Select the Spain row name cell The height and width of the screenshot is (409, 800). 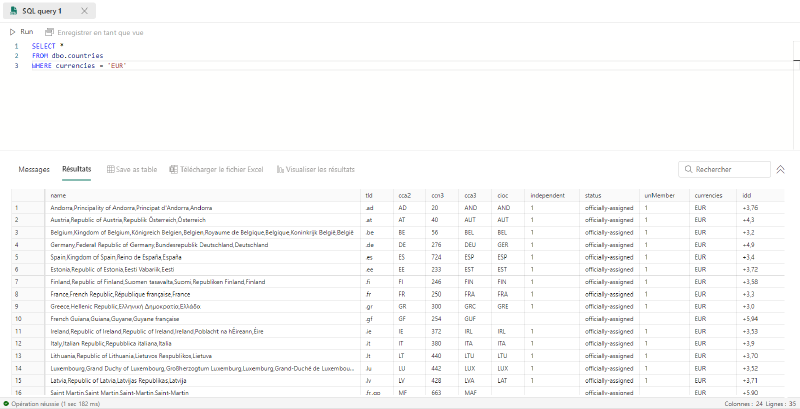(204, 257)
